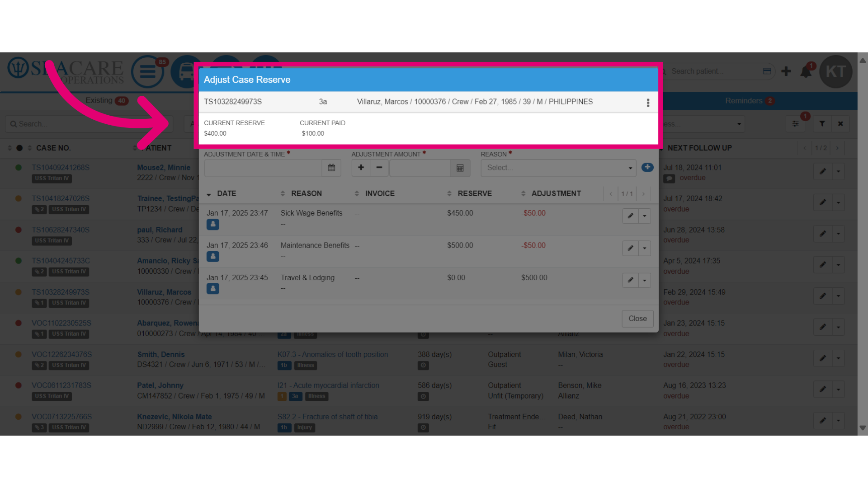Click the card icon in patient search

click(x=767, y=71)
